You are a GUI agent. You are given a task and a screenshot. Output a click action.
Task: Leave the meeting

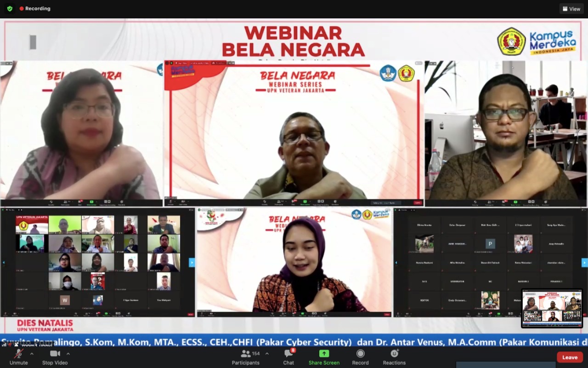coord(570,357)
